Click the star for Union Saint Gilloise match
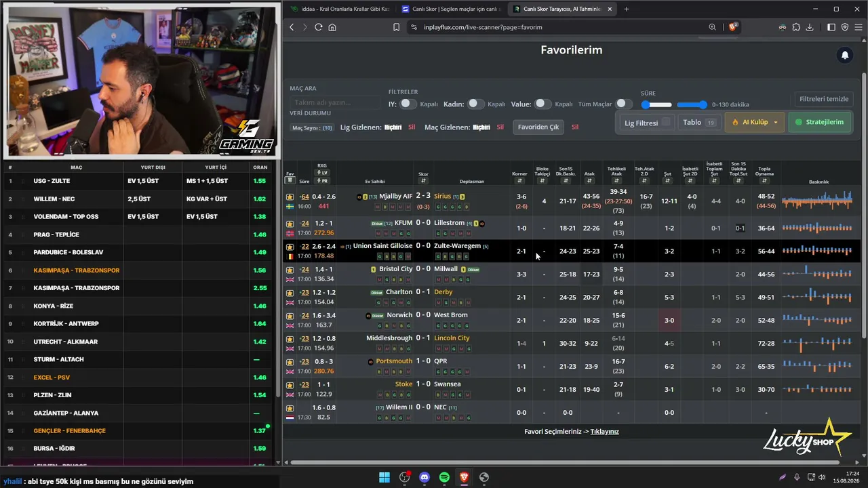The width and height of the screenshot is (868, 488). point(290,247)
